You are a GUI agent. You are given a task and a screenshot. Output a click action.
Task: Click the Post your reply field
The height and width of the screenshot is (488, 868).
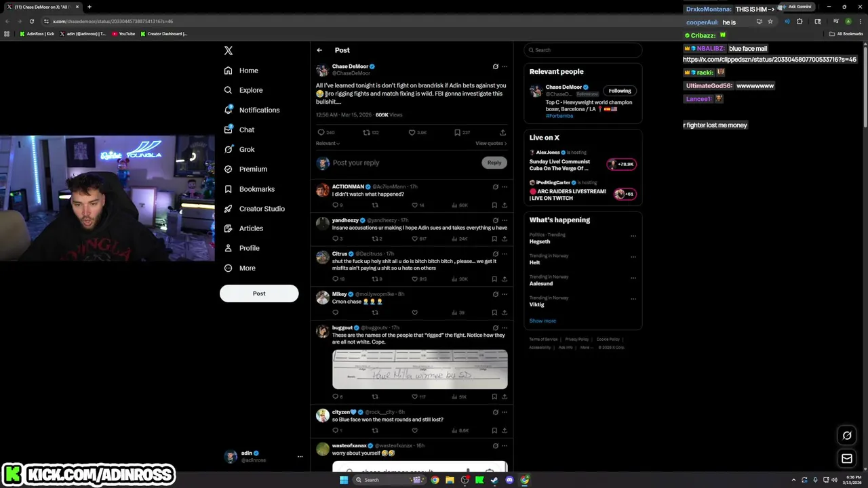[x=406, y=163]
